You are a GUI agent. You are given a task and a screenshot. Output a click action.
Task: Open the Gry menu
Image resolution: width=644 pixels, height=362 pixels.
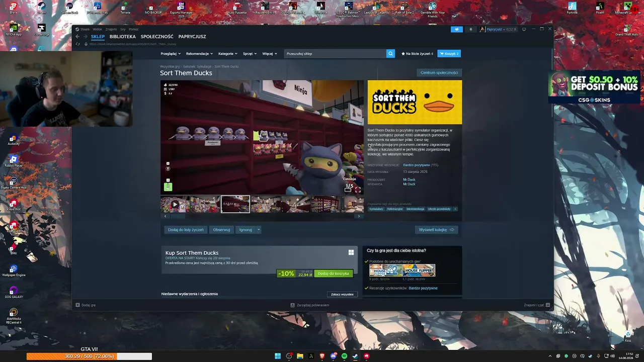click(123, 29)
